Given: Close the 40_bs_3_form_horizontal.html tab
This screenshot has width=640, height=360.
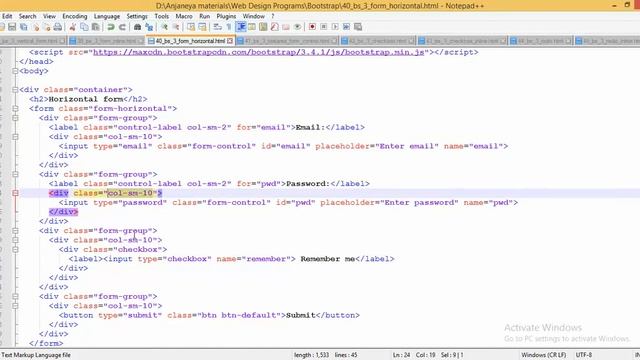Looking at the screenshot, I should coord(230,41).
